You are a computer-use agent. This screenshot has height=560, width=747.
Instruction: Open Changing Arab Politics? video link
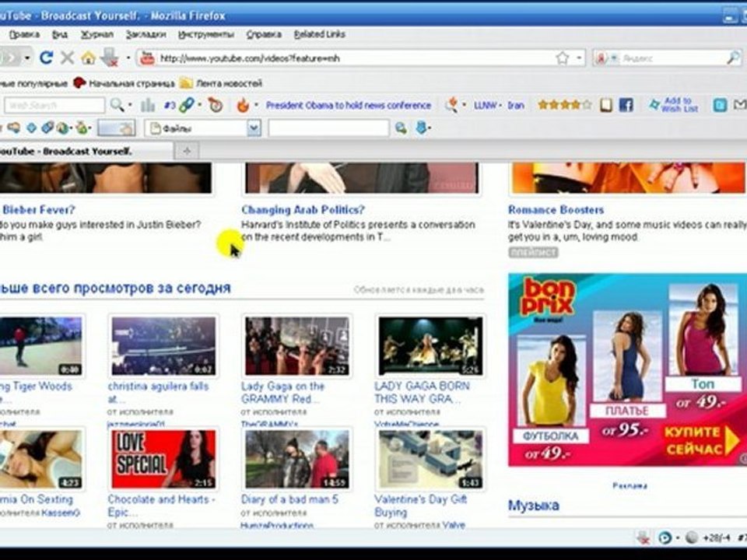point(303,209)
